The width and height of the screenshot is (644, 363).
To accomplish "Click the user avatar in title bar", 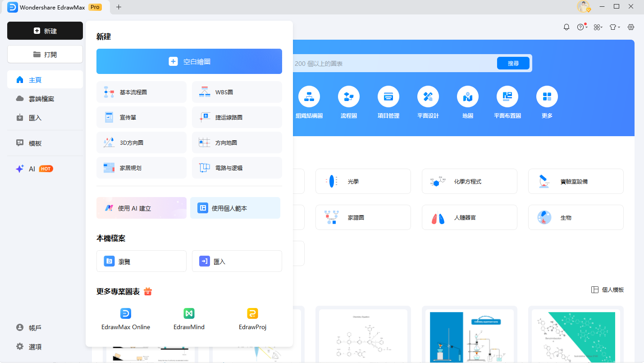I will click(584, 7).
